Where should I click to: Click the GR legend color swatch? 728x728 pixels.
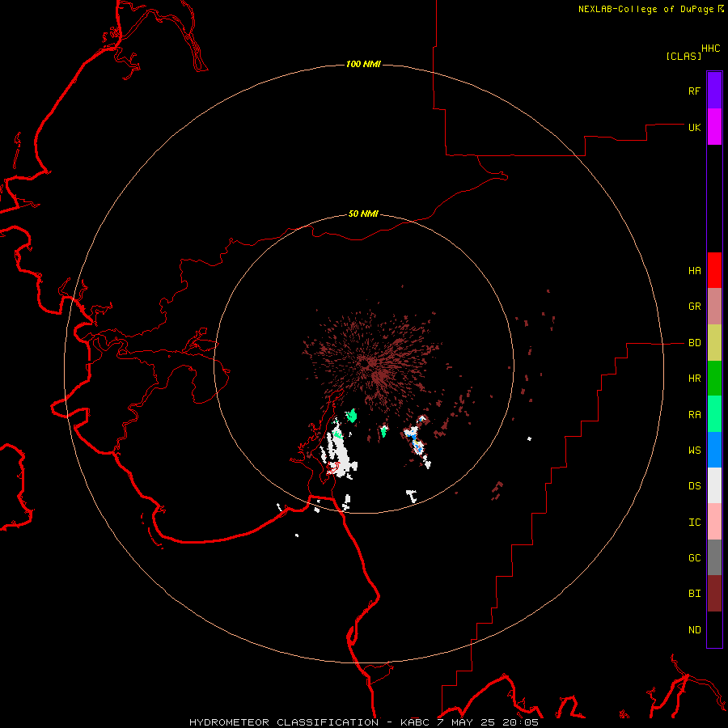click(714, 307)
